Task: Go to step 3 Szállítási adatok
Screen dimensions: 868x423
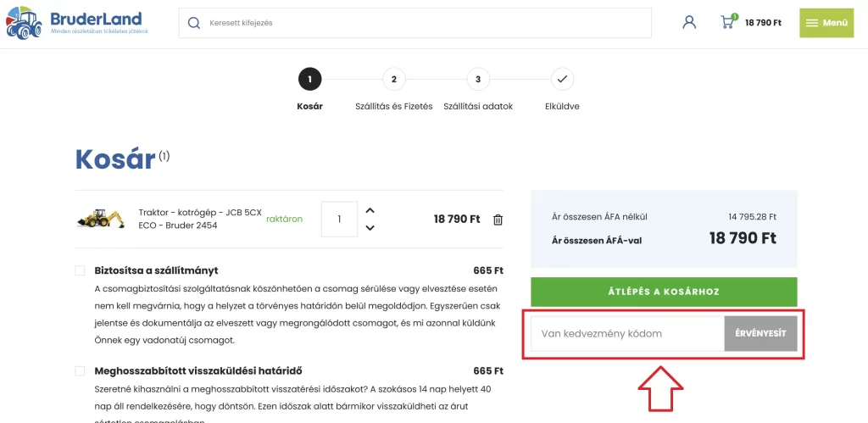Action: click(478, 79)
